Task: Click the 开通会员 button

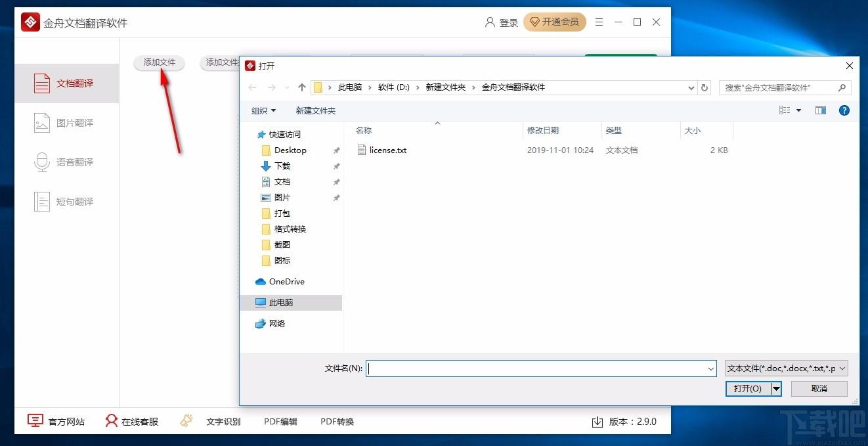Action: point(555,22)
